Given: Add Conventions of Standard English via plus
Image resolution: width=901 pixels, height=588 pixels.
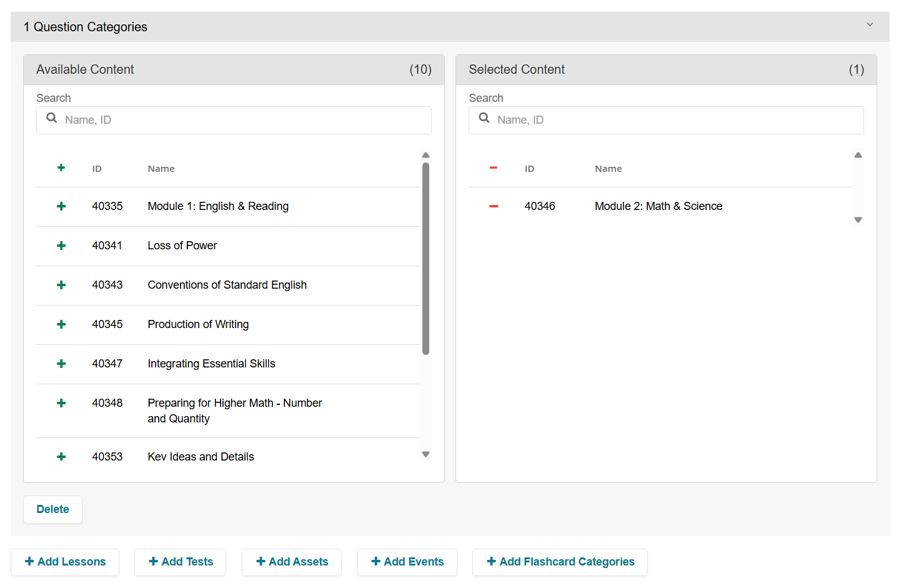Looking at the screenshot, I should point(61,285).
